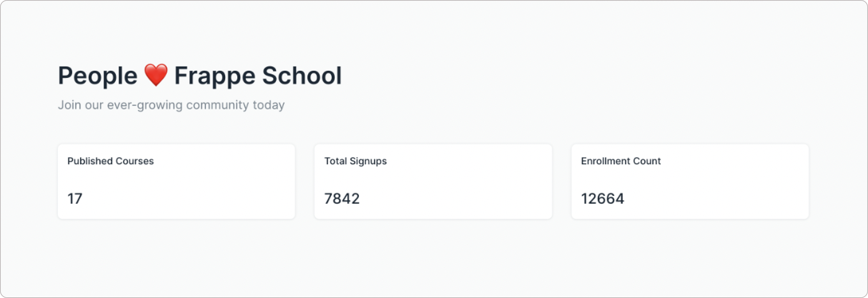
Task: Click the word Count in last card
Action: coord(647,161)
